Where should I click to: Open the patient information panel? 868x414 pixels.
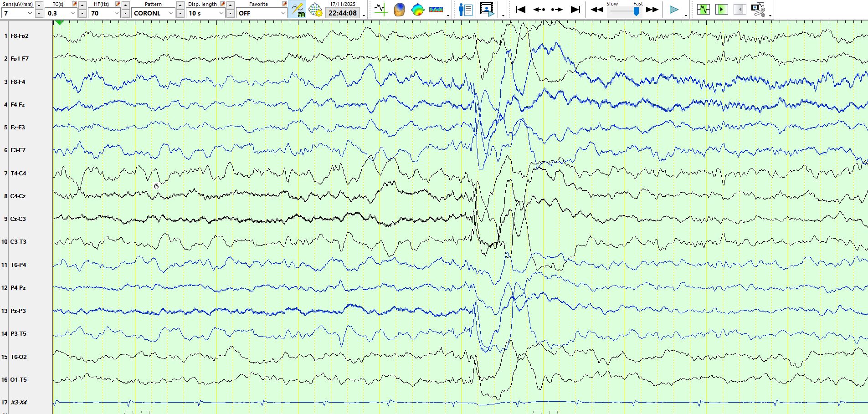point(466,10)
